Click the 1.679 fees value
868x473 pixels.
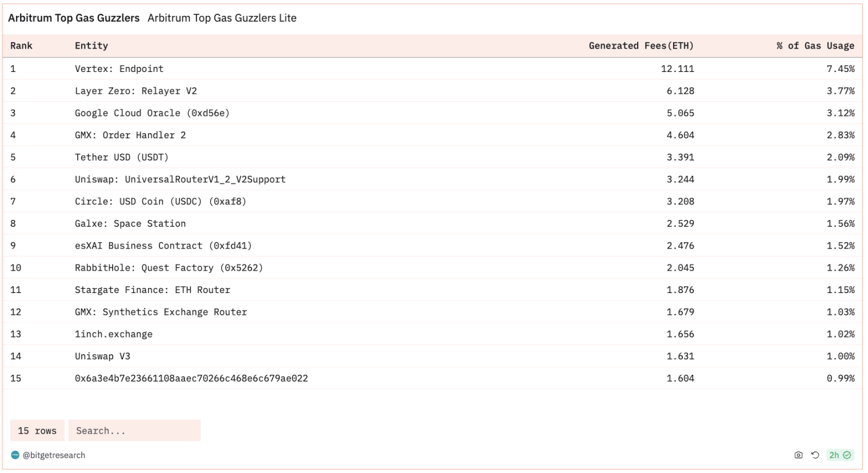pyautogui.click(x=681, y=312)
